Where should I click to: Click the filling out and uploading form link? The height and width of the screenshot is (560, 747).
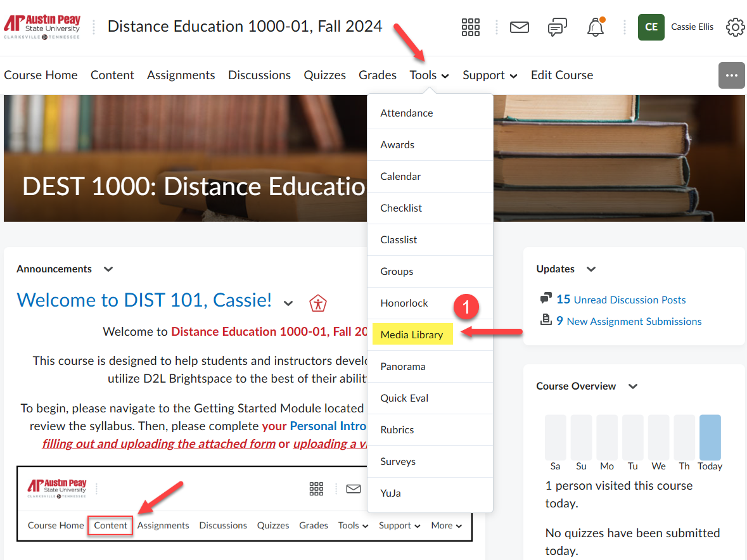coord(158,443)
